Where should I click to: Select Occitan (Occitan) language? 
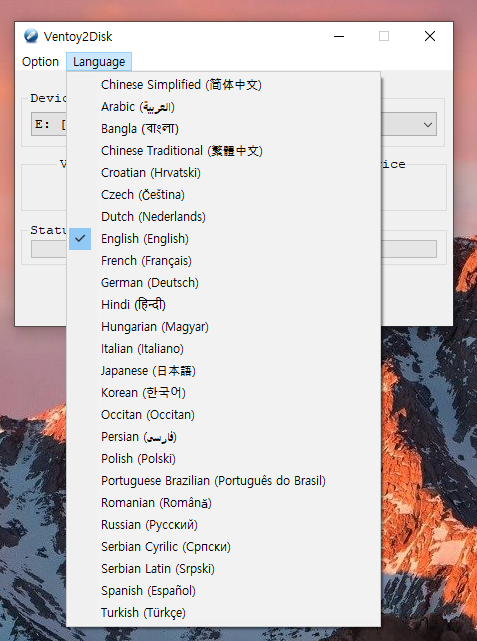click(224, 415)
